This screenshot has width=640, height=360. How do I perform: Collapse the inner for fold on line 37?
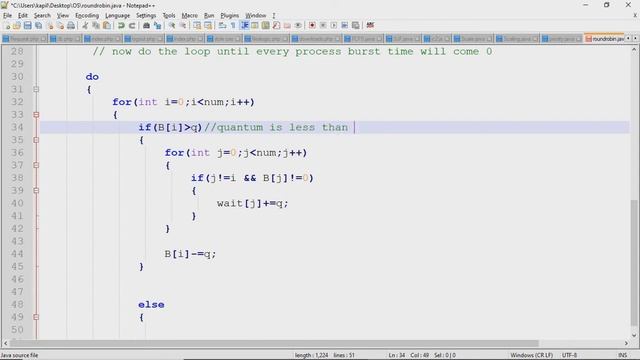[x=36, y=165]
